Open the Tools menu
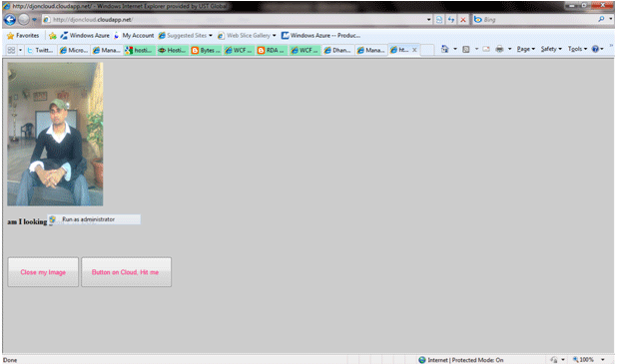618x364 pixels. [x=577, y=49]
